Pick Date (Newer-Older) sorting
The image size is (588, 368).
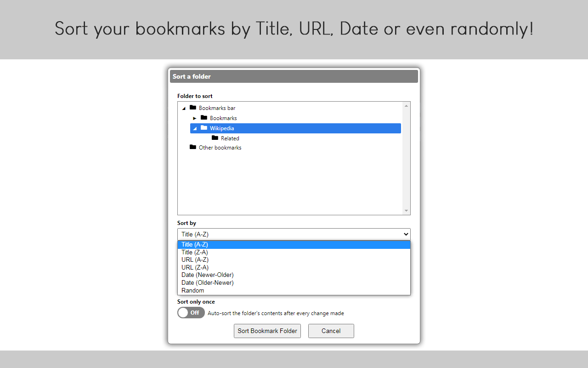pyautogui.click(x=207, y=275)
